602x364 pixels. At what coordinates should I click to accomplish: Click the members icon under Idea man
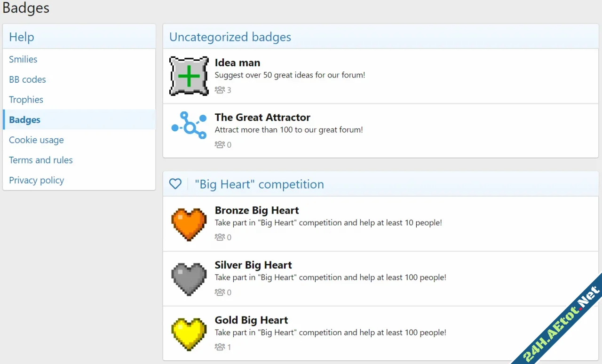click(x=220, y=90)
